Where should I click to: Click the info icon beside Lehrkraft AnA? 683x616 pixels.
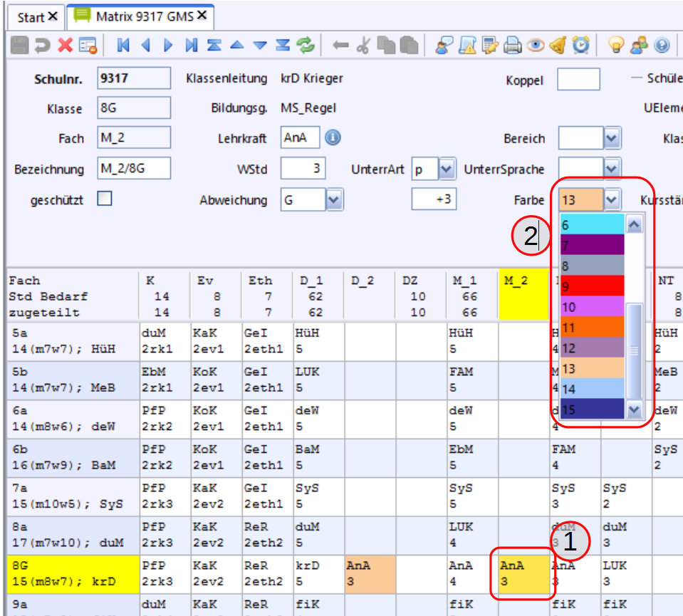333,137
